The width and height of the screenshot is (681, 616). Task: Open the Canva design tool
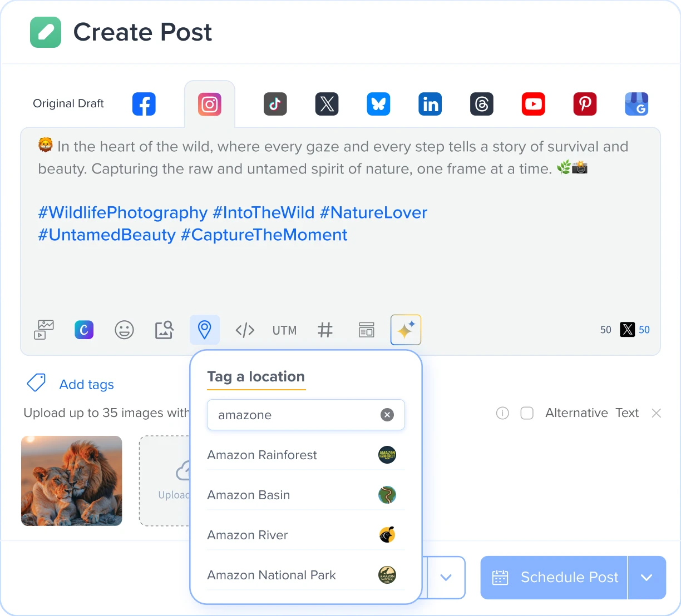84,330
